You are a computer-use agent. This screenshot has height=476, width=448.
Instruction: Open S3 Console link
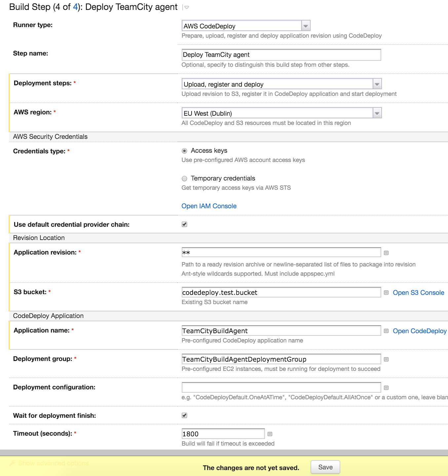click(x=419, y=293)
